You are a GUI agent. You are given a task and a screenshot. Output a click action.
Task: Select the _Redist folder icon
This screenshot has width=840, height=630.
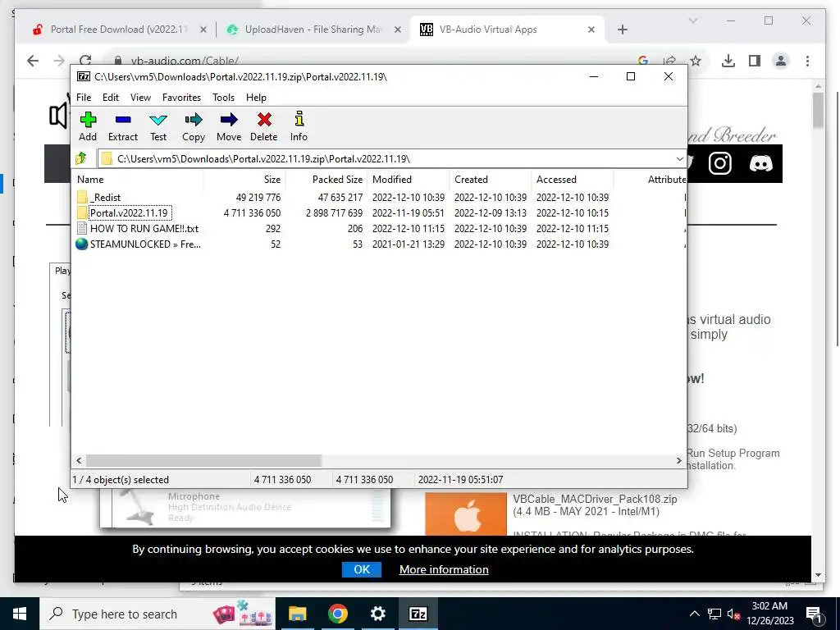(82, 197)
